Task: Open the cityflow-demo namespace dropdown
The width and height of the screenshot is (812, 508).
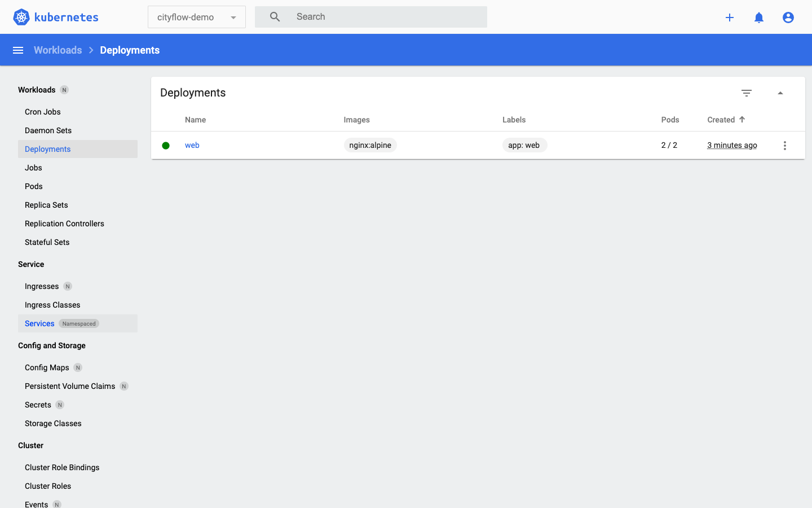Action: [197, 17]
